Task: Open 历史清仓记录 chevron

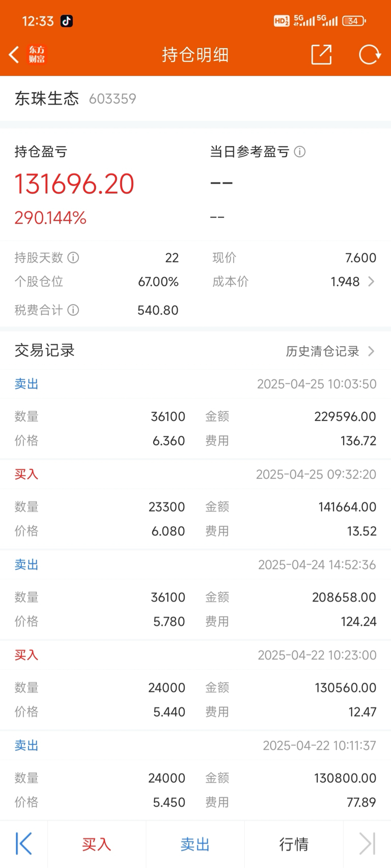Action: click(x=371, y=351)
